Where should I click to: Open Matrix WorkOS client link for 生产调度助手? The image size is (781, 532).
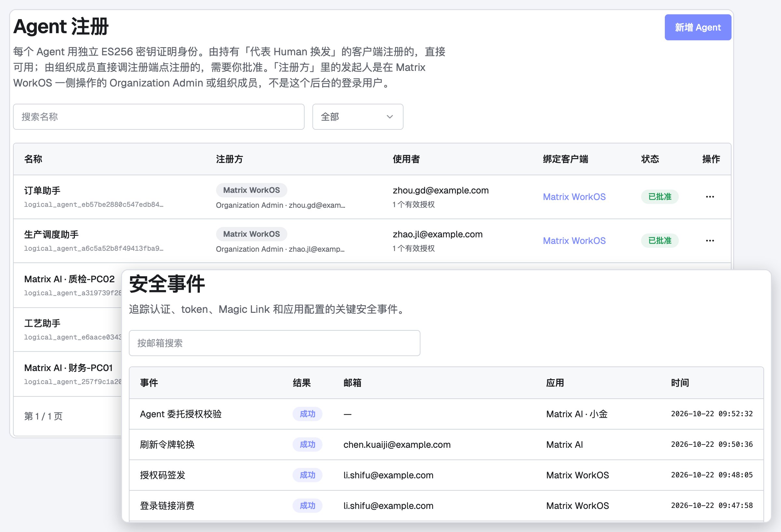tap(574, 241)
